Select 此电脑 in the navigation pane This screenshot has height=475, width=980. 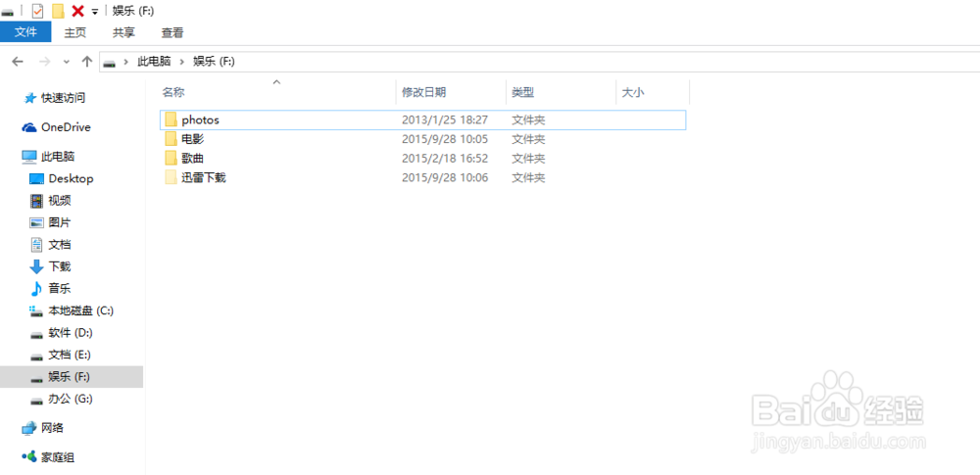click(x=58, y=157)
